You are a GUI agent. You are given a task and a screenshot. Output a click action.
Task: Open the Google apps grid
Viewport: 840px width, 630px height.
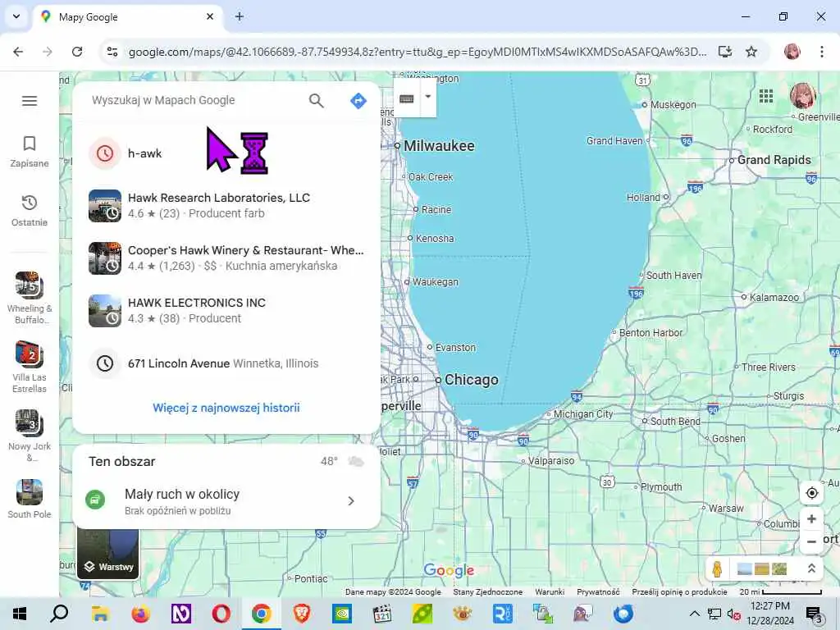[766, 96]
